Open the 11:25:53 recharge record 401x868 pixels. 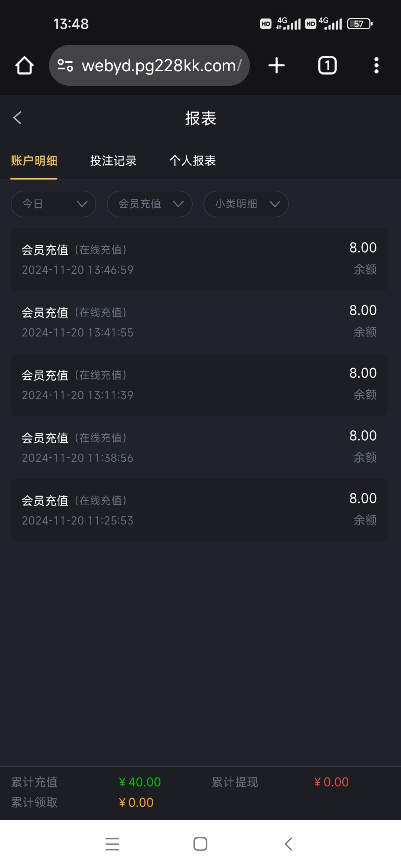[199, 510]
